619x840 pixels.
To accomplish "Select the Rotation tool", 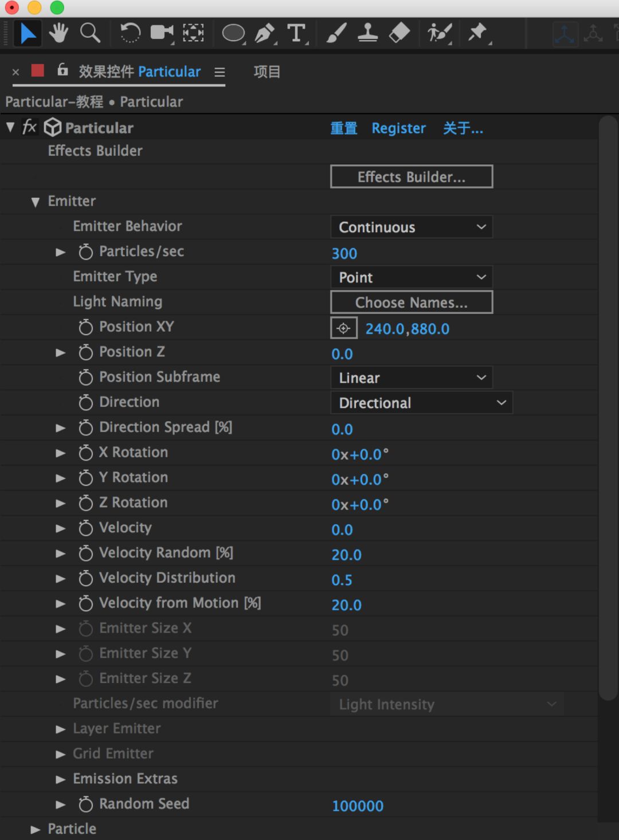I will pos(130,33).
